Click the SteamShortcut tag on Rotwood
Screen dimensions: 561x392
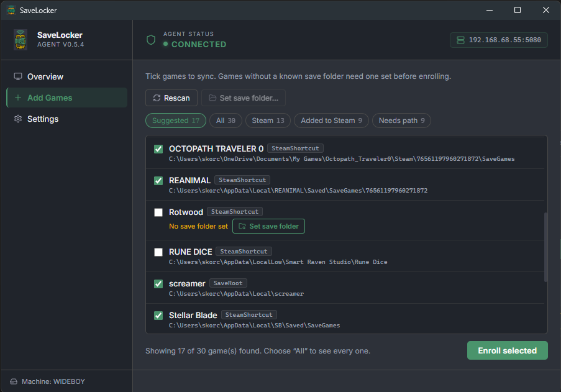click(235, 212)
